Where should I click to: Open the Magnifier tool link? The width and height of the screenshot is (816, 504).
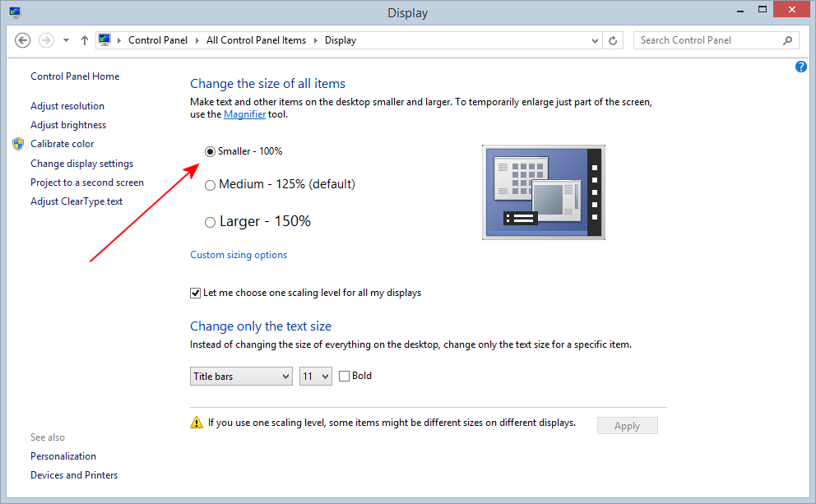coord(244,114)
